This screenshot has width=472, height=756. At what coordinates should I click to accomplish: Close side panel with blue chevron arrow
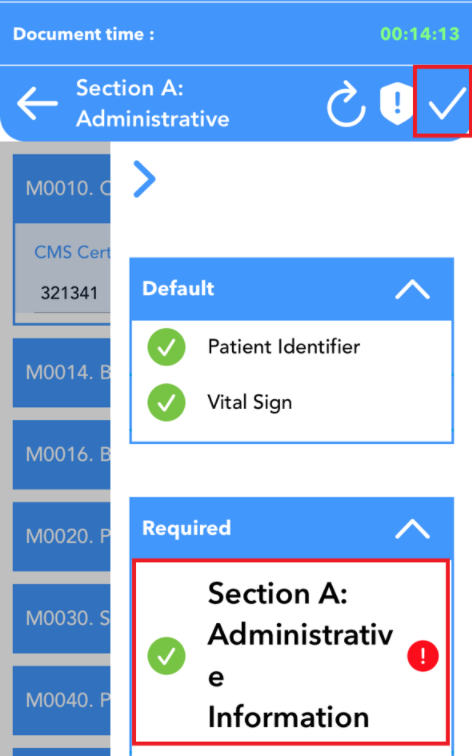[144, 179]
